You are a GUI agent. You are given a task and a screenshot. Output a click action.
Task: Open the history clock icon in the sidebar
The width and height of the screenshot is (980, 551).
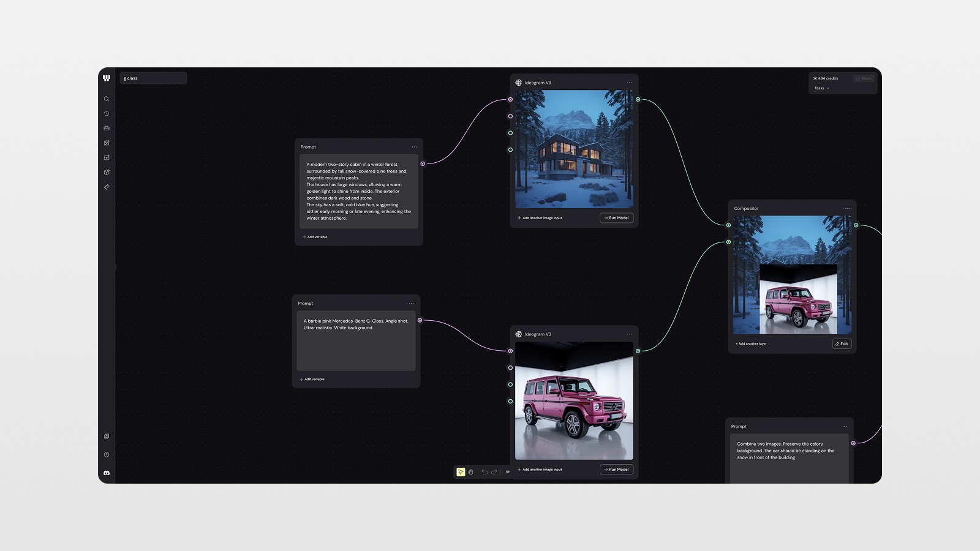tap(107, 113)
